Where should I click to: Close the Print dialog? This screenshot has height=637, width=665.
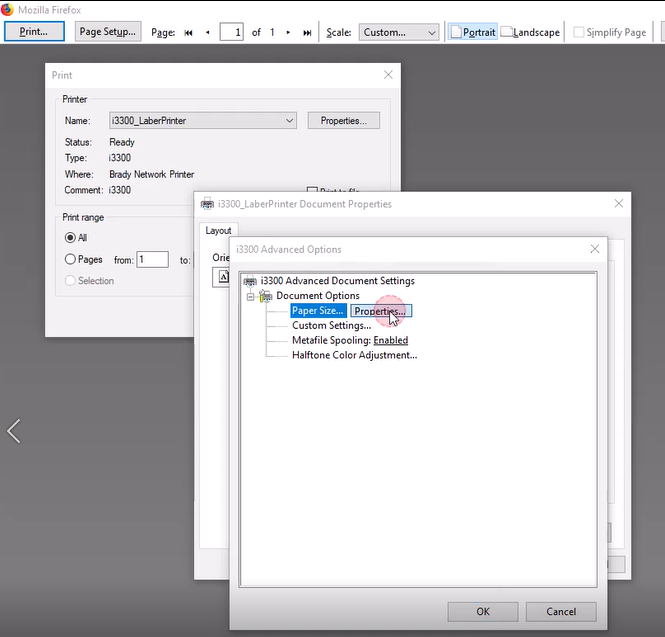click(388, 75)
